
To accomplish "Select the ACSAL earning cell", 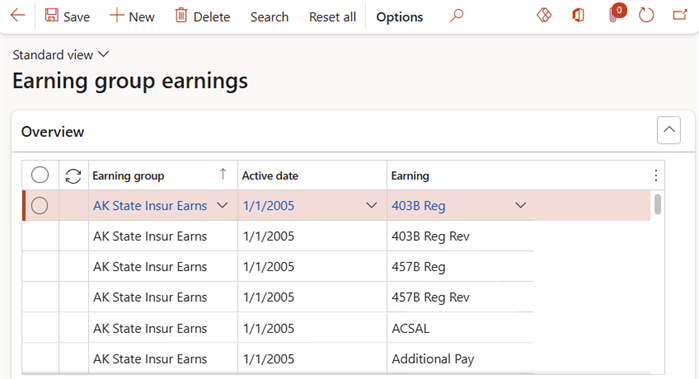I will pyautogui.click(x=460, y=328).
